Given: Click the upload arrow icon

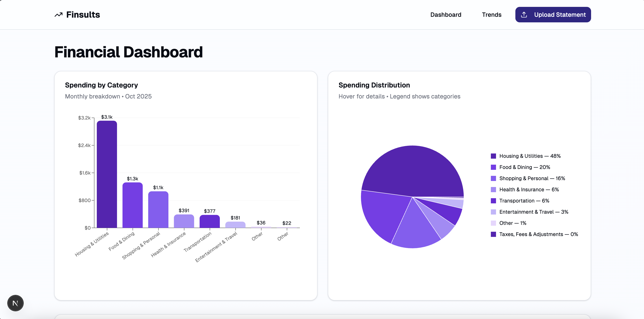Looking at the screenshot, I should (x=524, y=15).
